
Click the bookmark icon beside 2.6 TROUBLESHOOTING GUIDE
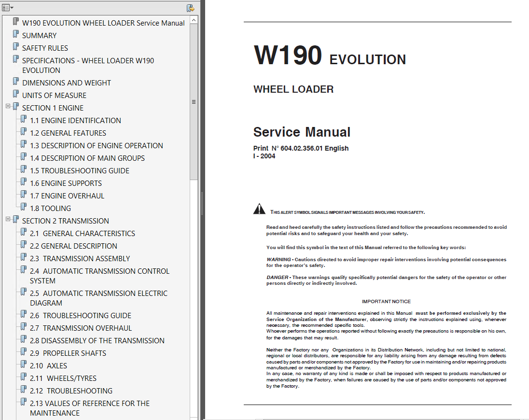(24, 314)
